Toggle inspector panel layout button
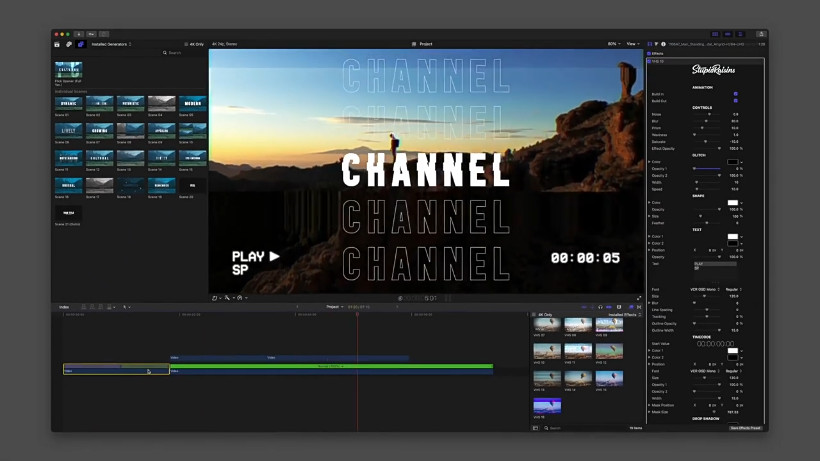Screen dimensions: 820x461 click(x=740, y=34)
